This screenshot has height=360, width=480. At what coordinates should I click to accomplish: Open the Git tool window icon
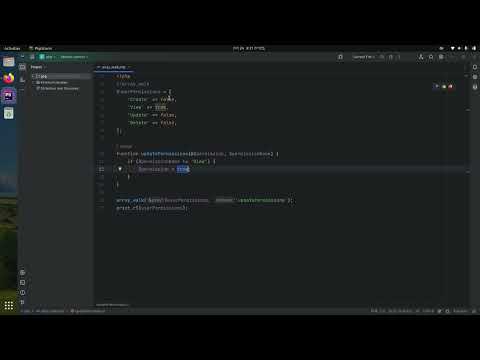click(22, 302)
